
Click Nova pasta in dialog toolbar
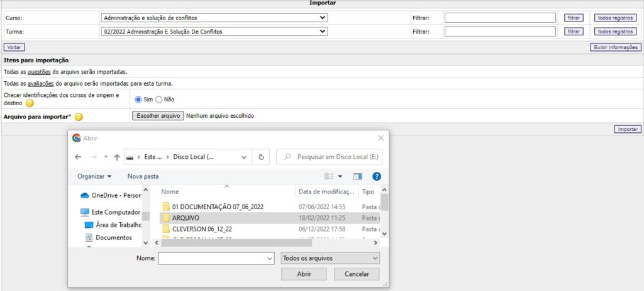[x=143, y=176]
